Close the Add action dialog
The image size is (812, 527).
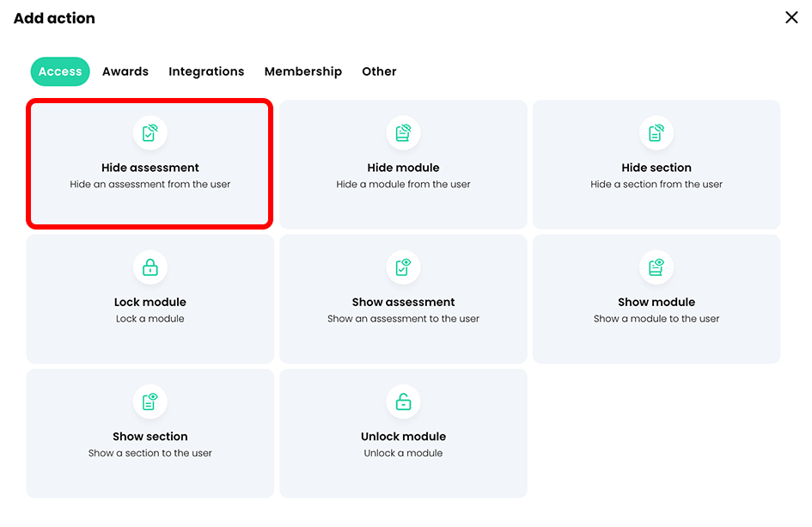791,17
